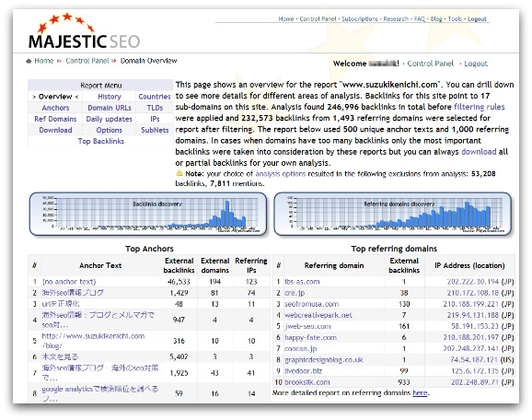Select Overview in the Report Menu
532x420 pixels.
pos(55,97)
